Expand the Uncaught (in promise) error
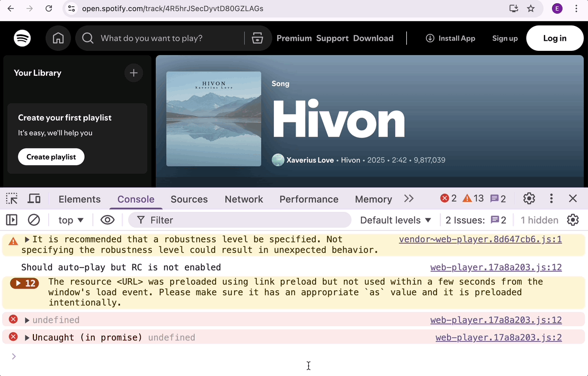The width and height of the screenshot is (588, 376). coord(27,338)
